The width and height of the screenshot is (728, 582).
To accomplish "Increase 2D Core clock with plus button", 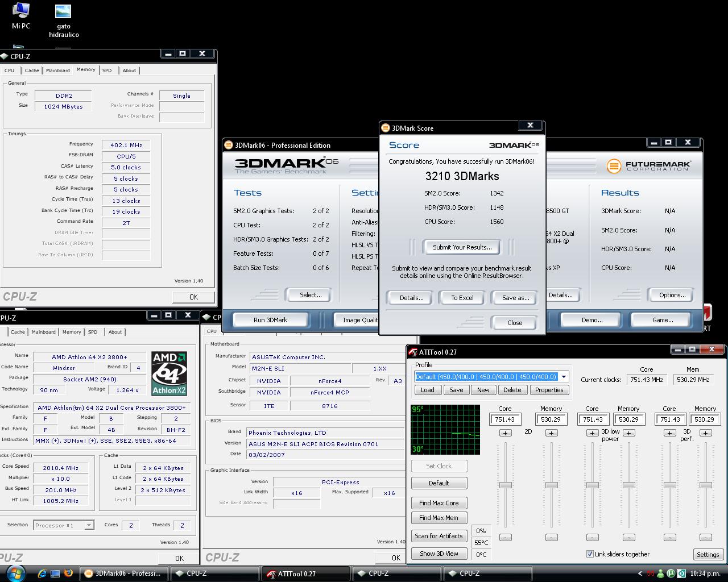I will pos(505,433).
